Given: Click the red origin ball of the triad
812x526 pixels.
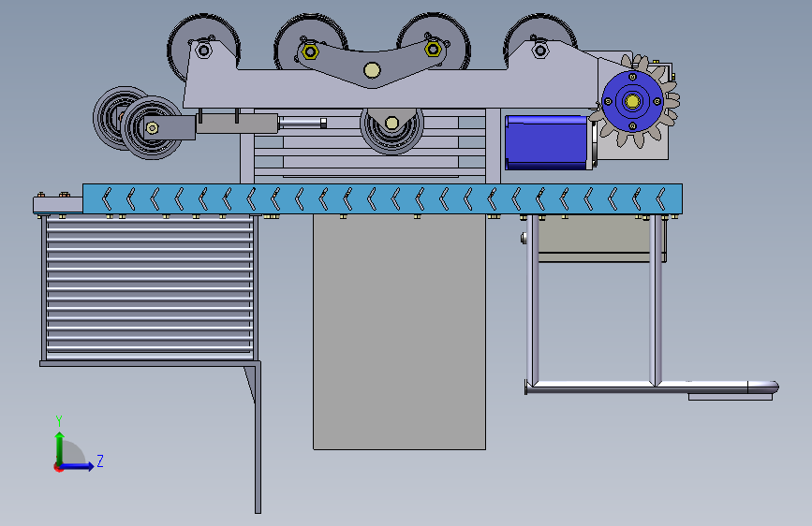Looking at the screenshot, I should pyautogui.click(x=57, y=467).
